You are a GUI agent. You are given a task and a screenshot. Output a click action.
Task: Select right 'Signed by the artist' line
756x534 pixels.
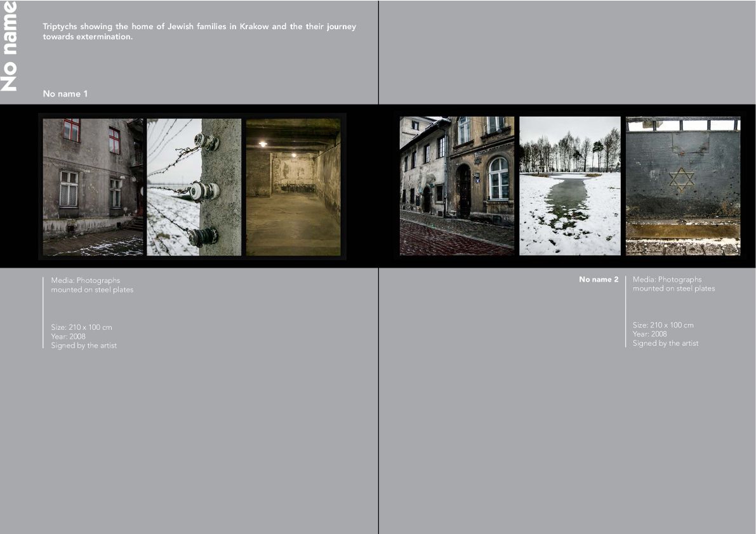click(665, 343)
